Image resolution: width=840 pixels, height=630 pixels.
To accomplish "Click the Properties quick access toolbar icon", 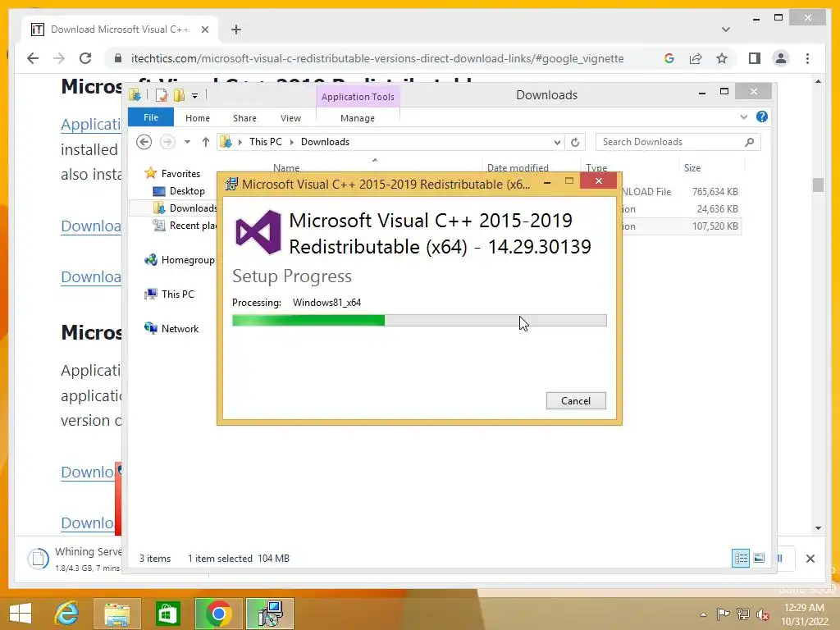I will pyautogui.click(x=162, y=95).
